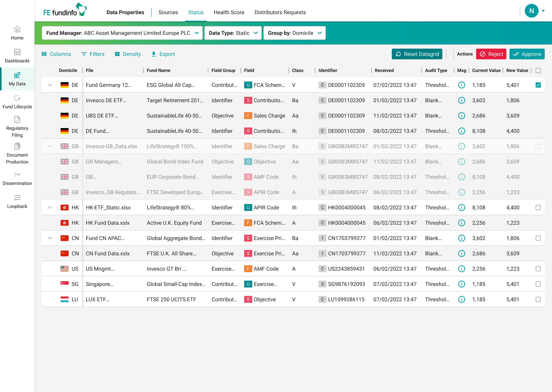Viewport: 552px width, 392px height.
Task: Collapse the DE domicile group
Action: (x=50, y=85)
